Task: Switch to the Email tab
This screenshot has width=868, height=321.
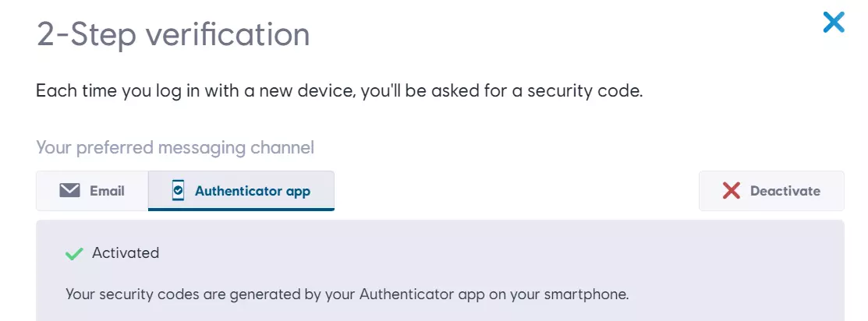Action: (92, 191)
